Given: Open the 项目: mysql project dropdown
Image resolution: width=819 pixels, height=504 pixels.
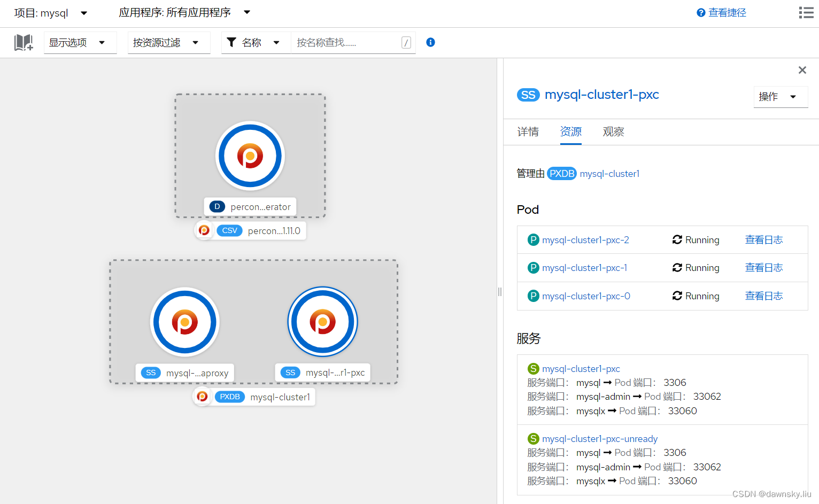Looking at the screenshot, I should pyautogui.click(x=51, y=13).
